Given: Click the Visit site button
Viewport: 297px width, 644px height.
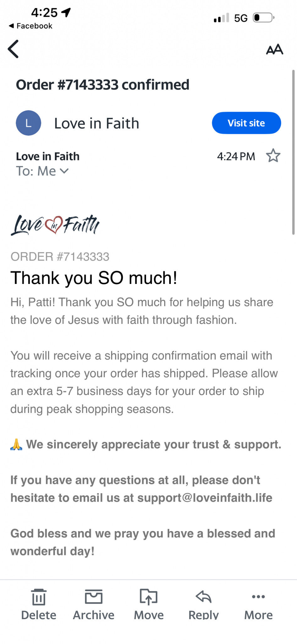Looking at the screenshot, I should pyautogui.click(x=246, y=123).
